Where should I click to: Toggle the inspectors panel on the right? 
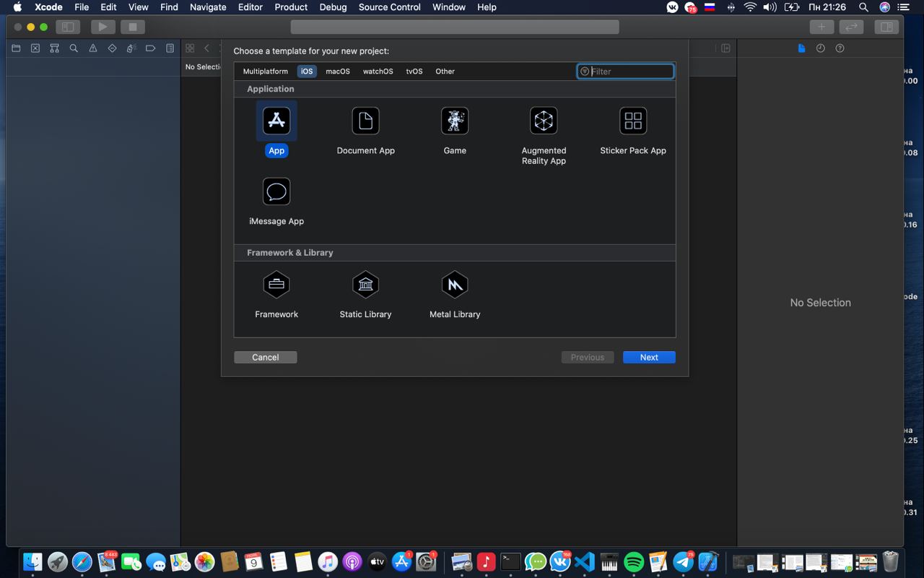tap(886, 27)
